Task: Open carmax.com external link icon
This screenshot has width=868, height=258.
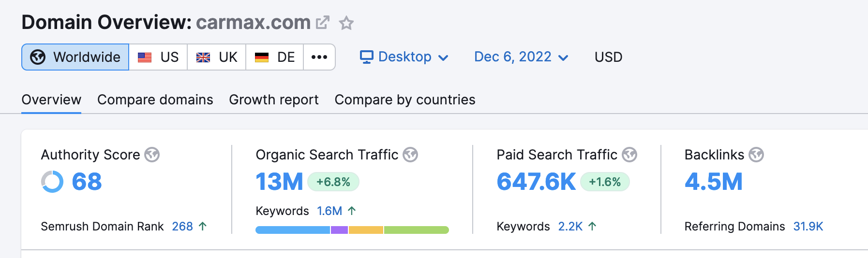Action: pyautogui.click(x=322, y=23)
